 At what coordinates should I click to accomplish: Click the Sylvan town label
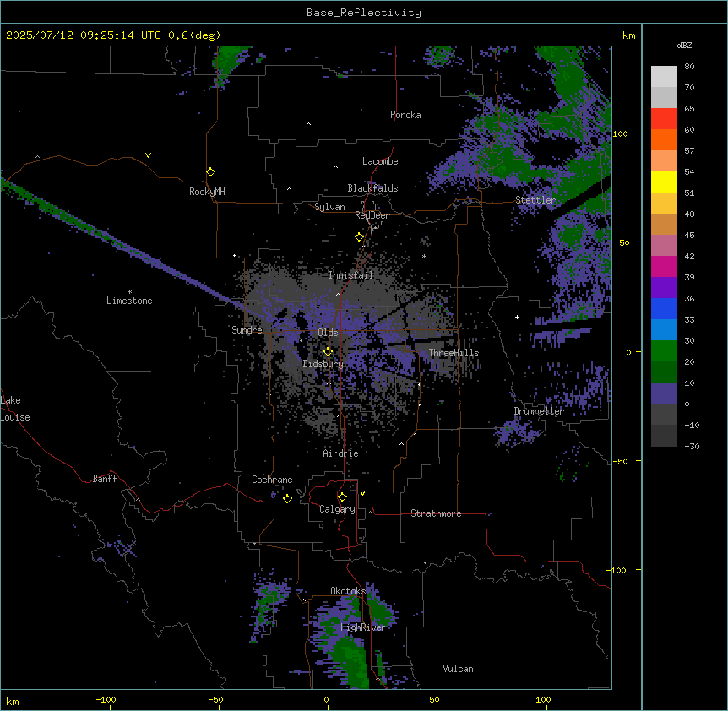click(x=329, y=207)
